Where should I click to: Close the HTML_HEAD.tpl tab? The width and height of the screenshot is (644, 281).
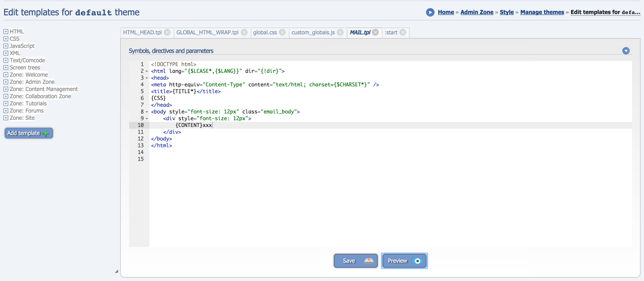pyautogui.click(x=168, y=33)
